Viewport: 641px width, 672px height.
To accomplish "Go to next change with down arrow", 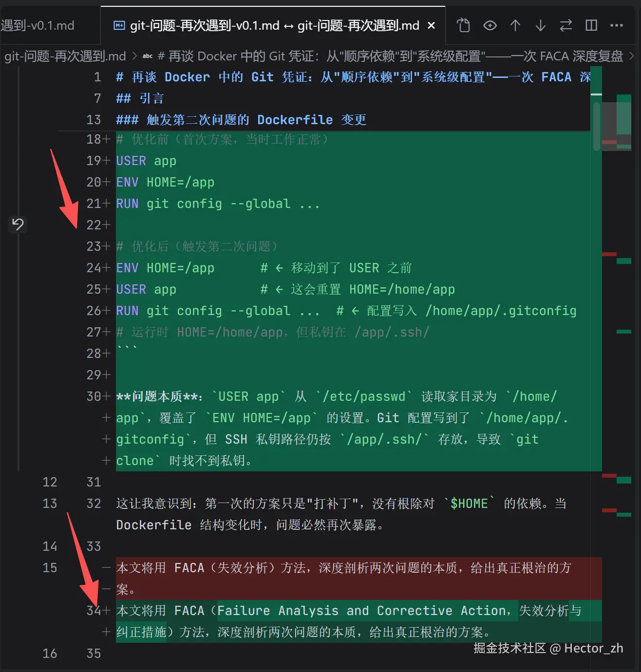I will tap(541, 25).
